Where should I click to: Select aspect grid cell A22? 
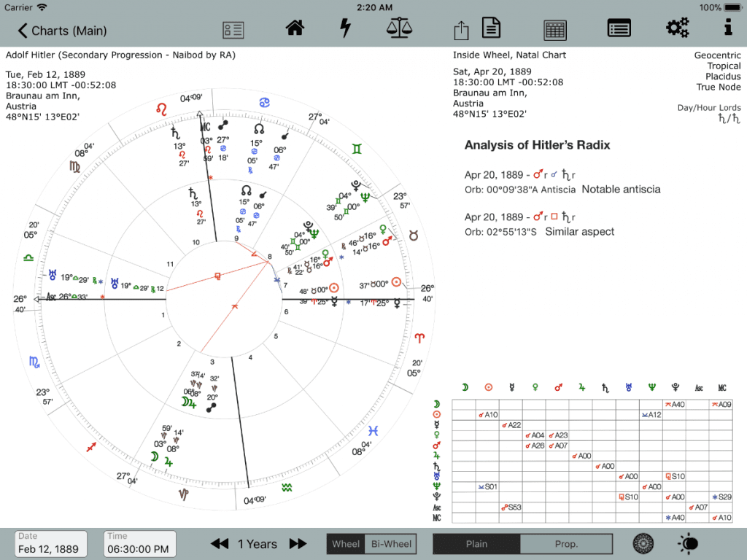tap(511, 425)
